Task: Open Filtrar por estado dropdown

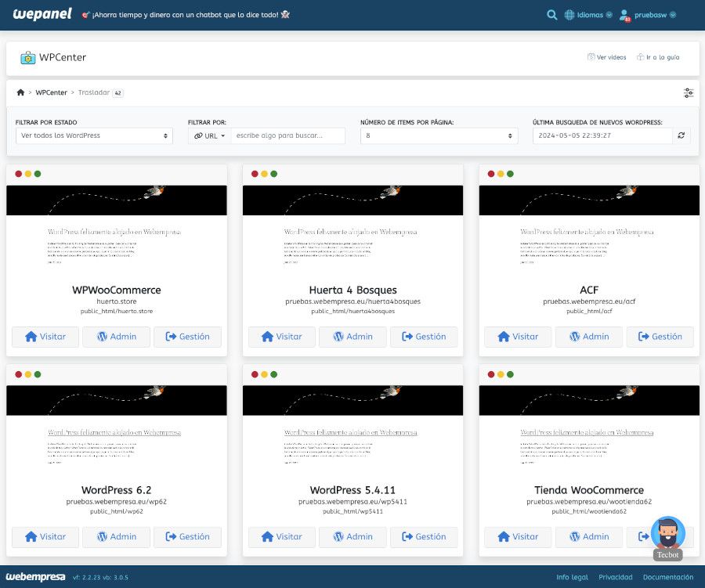Action: (94, 135)
